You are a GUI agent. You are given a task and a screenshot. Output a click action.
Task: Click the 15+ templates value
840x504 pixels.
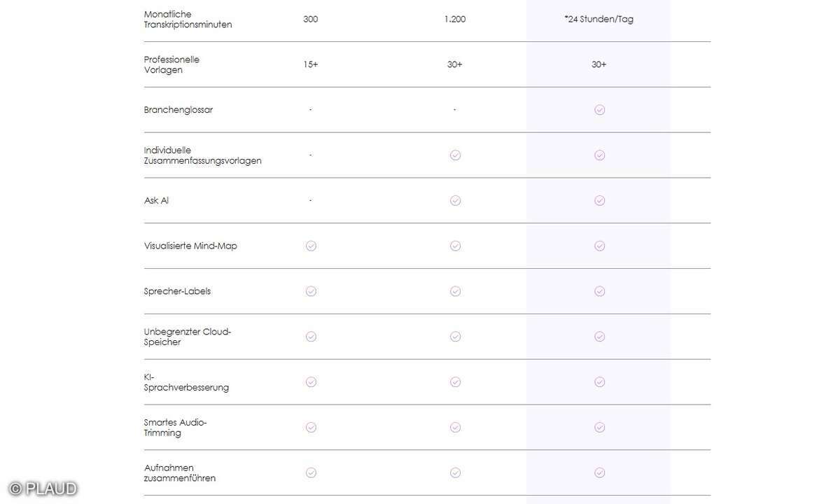coord(311,64)
